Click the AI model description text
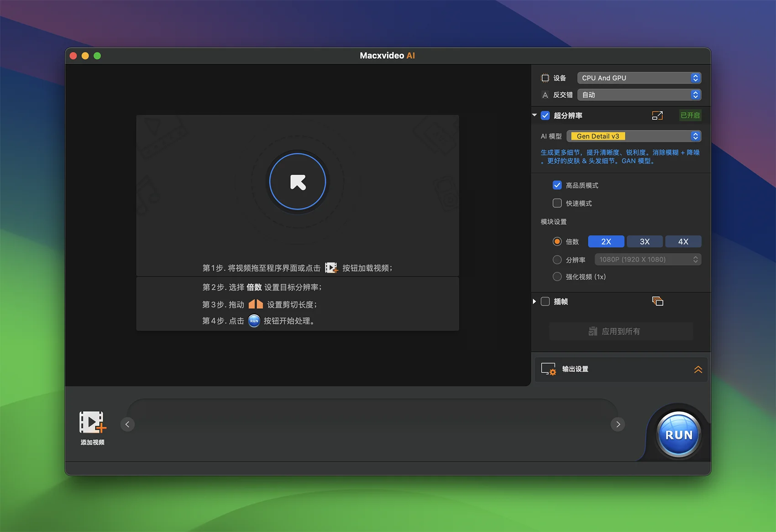 coord(620,156)
